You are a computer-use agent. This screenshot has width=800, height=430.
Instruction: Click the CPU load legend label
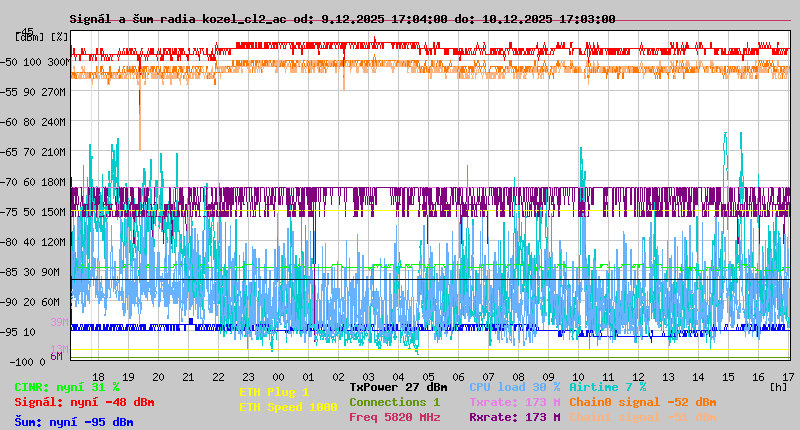514,387
